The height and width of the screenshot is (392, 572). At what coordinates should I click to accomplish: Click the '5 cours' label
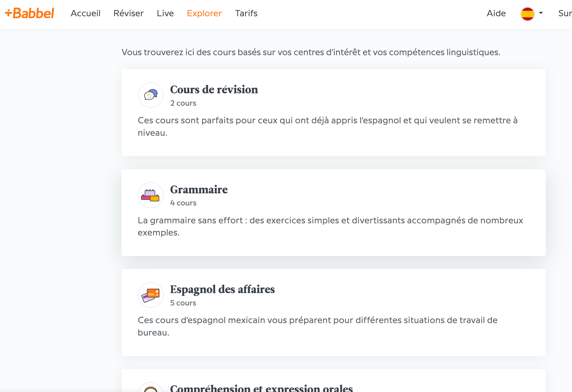click(183, 303)
